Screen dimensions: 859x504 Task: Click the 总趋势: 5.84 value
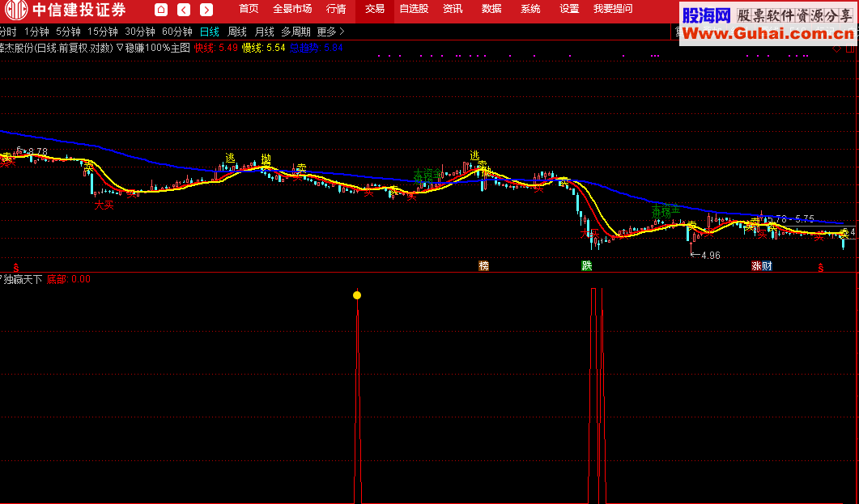316,48
